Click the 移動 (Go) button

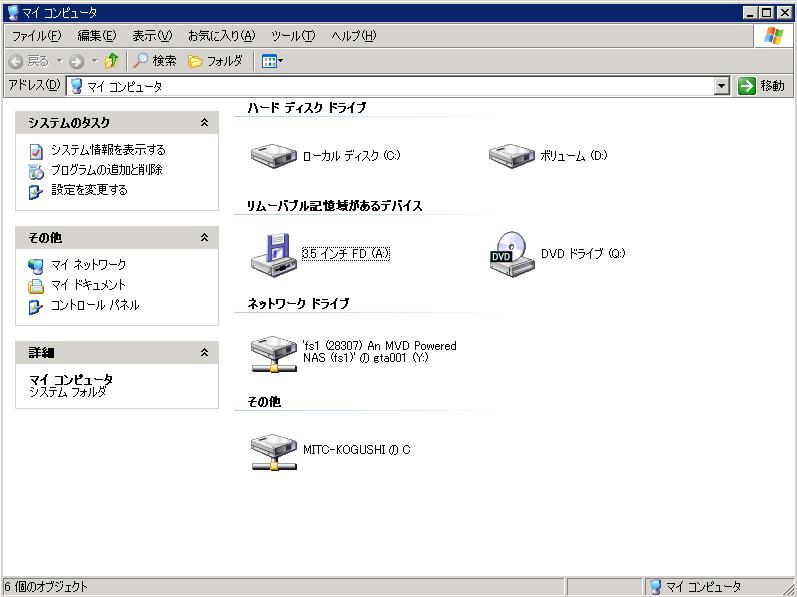tap(761, 86)
